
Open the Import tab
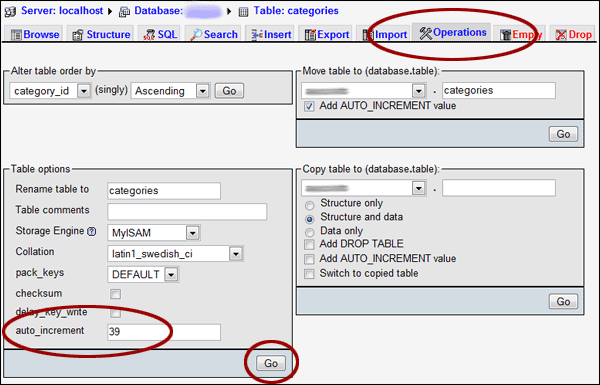point(384,34)
